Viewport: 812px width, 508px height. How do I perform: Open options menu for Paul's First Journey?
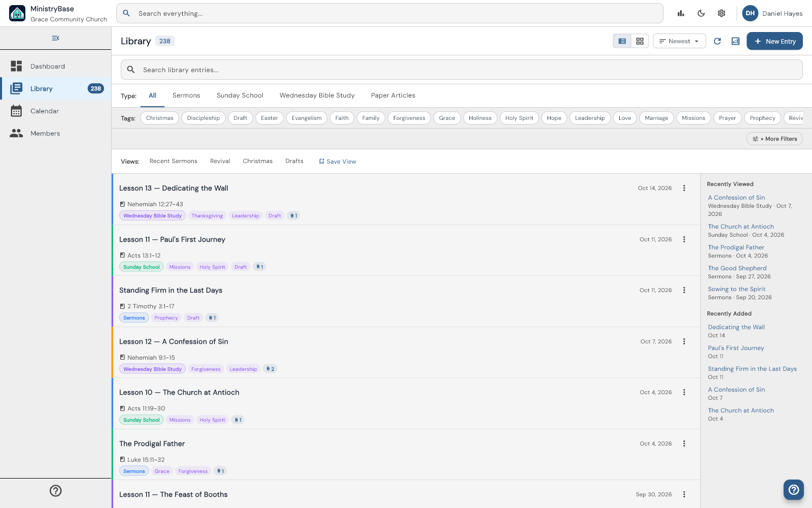pyautogui.click(x=684, y=239)
